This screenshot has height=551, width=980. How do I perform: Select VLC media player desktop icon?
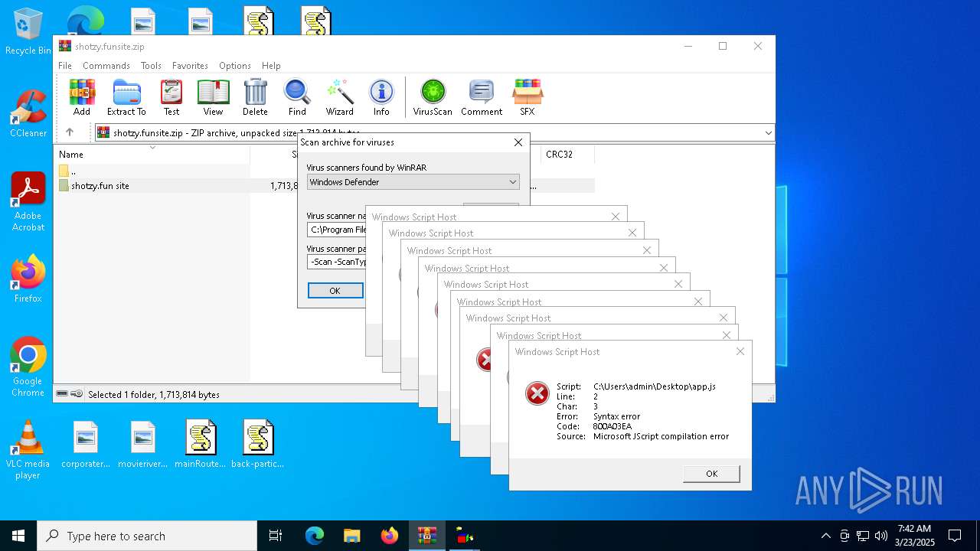[x=28, y=450]
